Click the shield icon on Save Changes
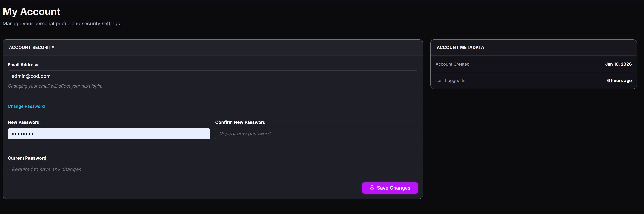644x214 pixels. 372,188
